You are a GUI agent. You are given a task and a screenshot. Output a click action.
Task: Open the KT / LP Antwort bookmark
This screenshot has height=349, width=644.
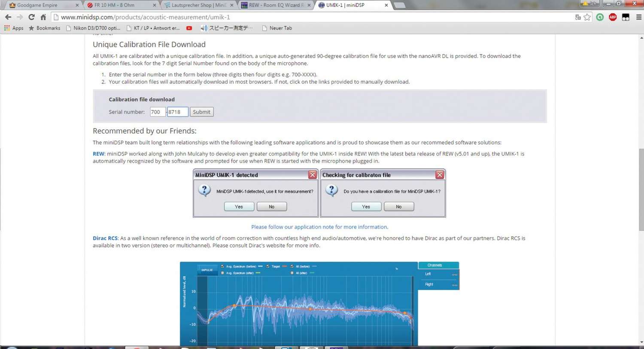(153, 28)
